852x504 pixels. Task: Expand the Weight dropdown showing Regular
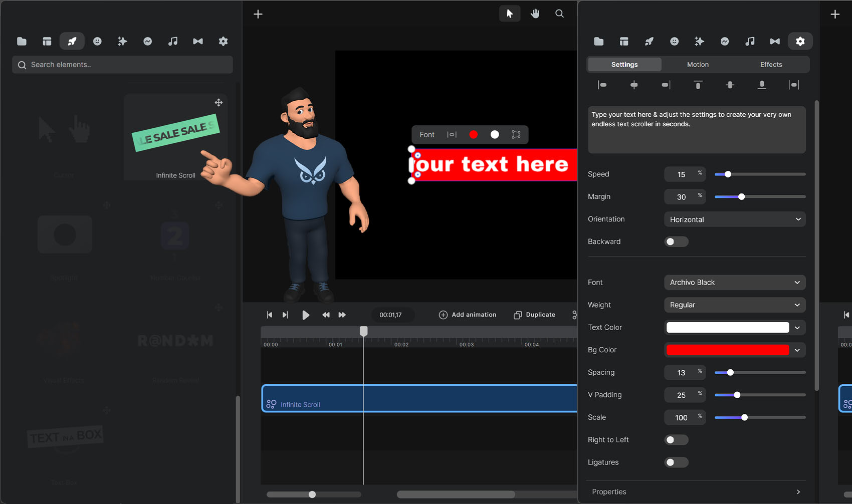734,305
